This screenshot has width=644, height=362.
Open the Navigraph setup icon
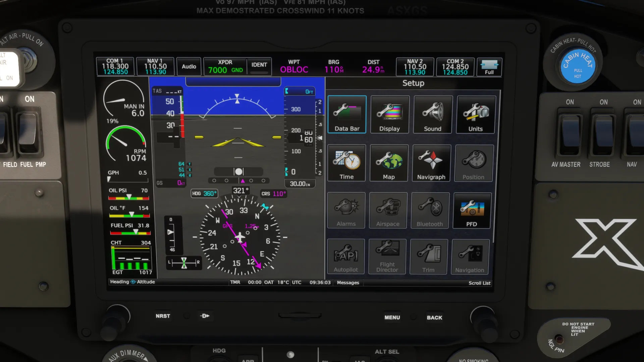coord(431,163)
